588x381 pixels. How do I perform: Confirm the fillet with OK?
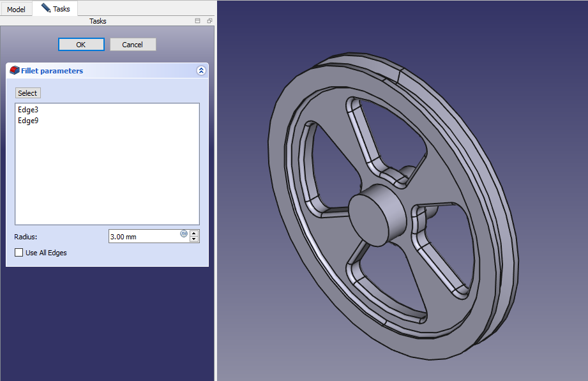[x=80, y=45]
